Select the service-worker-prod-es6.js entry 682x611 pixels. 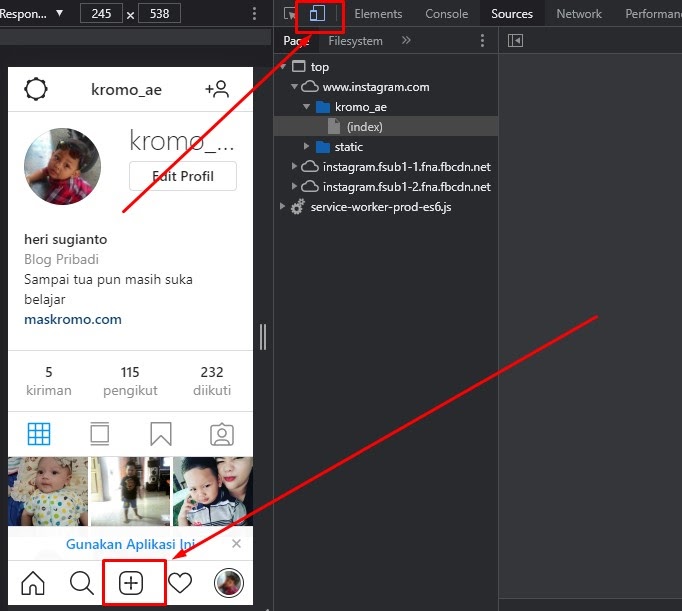point(381,207)
